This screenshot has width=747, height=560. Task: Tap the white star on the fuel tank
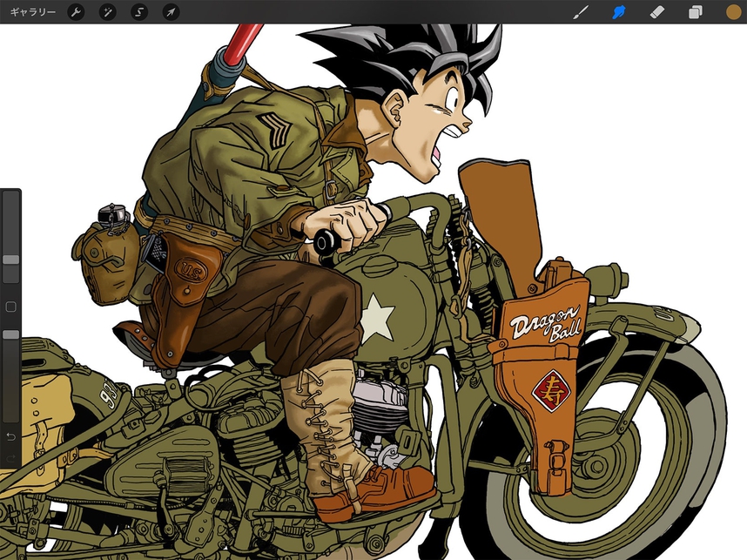(x=377, y=317)
